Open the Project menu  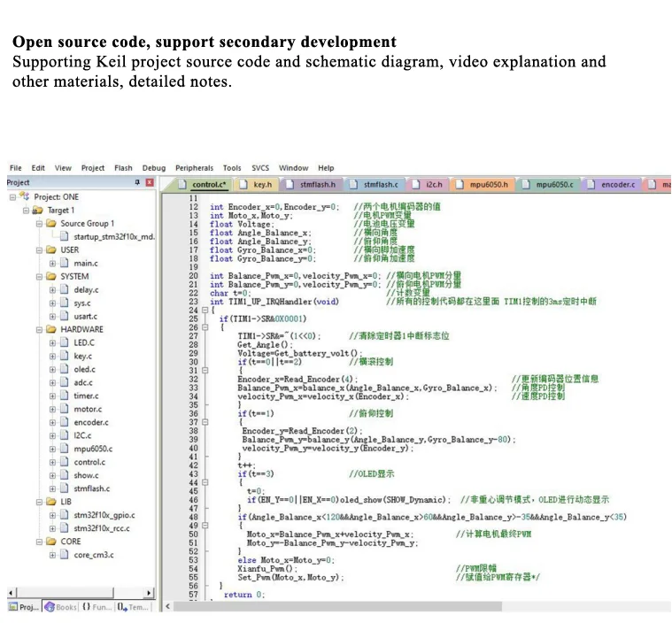point(93,168)
